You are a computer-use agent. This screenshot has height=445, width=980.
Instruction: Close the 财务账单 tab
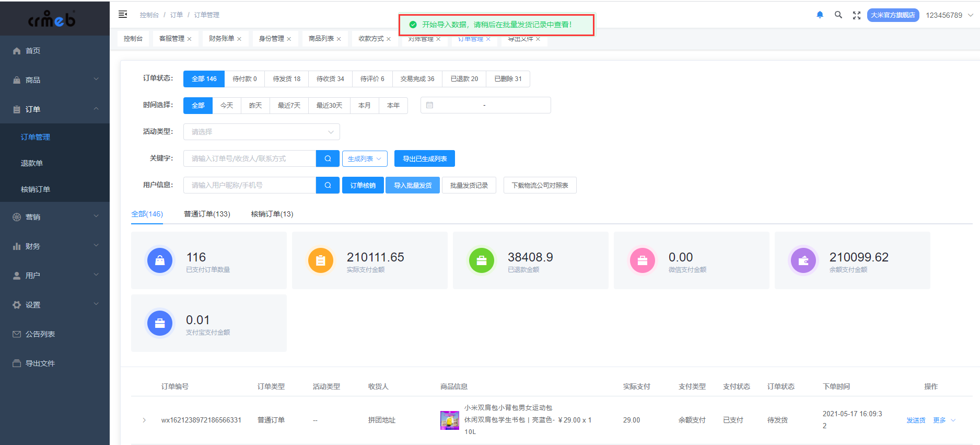[x=239, y=39]
